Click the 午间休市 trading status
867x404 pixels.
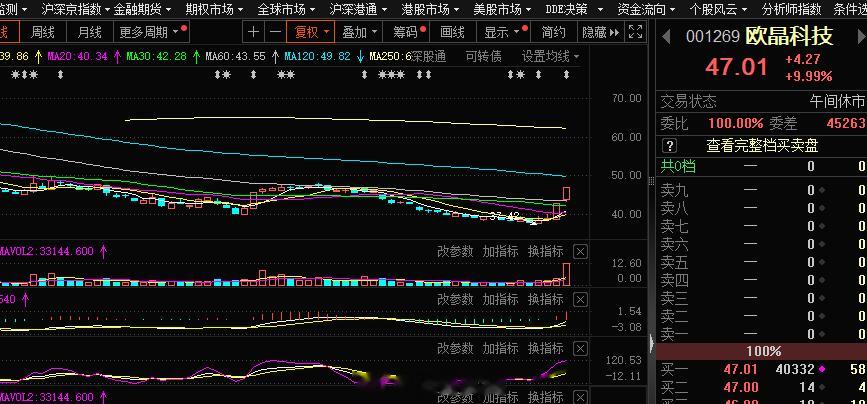click(837, 102)
